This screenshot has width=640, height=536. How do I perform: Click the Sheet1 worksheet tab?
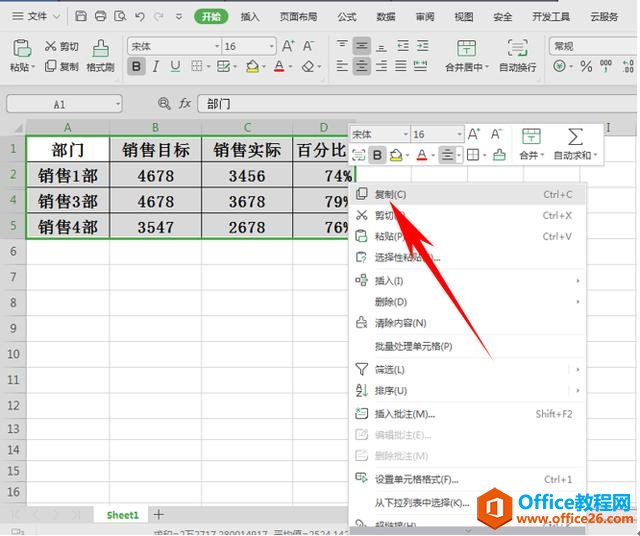click(123, 514)
